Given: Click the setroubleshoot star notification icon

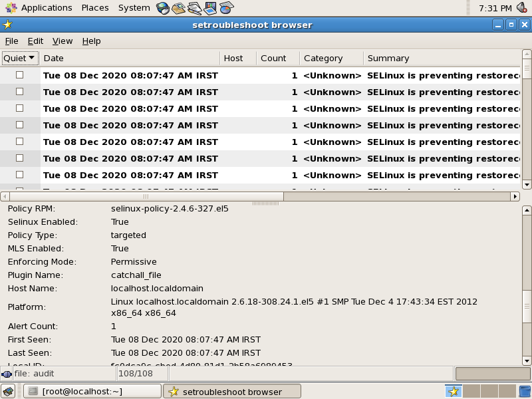Looking at the screenshot, I should (x=454, y=391).
